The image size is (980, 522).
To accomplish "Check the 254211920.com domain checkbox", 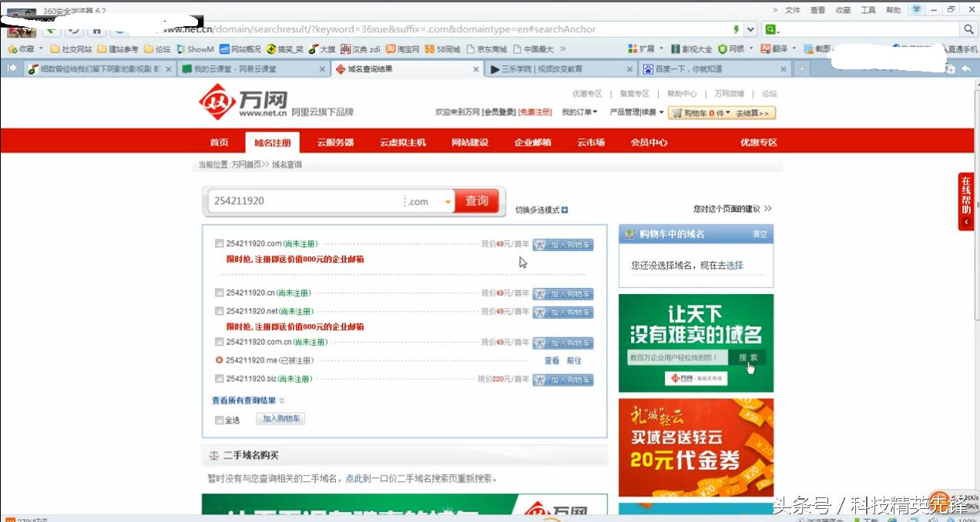I will point(219,242).
